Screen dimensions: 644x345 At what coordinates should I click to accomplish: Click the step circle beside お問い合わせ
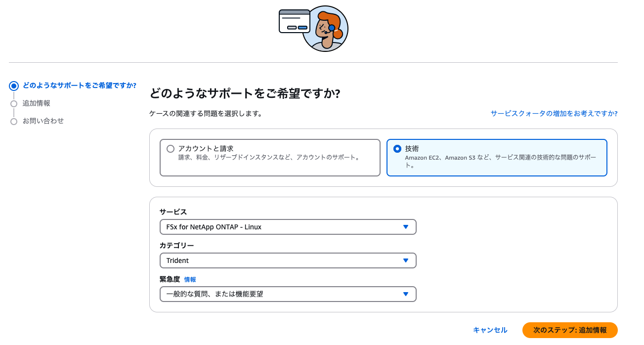(x=14, y=121)
